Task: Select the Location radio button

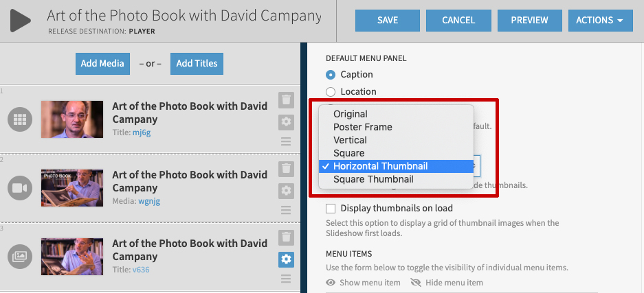Action: click(x=331, y=91)
